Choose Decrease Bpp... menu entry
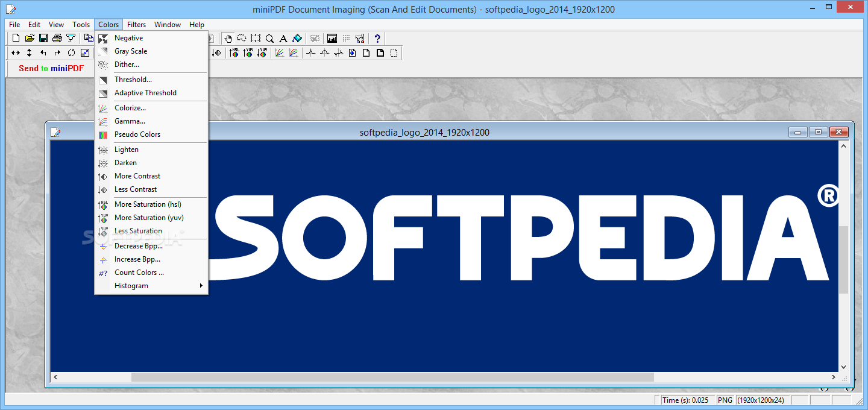Image resolution: width=868 pixels, height=410 pixels. [151, 246]
